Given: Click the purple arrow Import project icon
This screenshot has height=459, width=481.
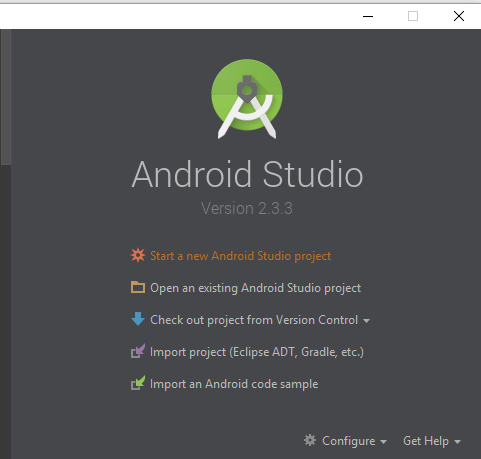Looking at the screenshot, I should (x=138, y=351).
